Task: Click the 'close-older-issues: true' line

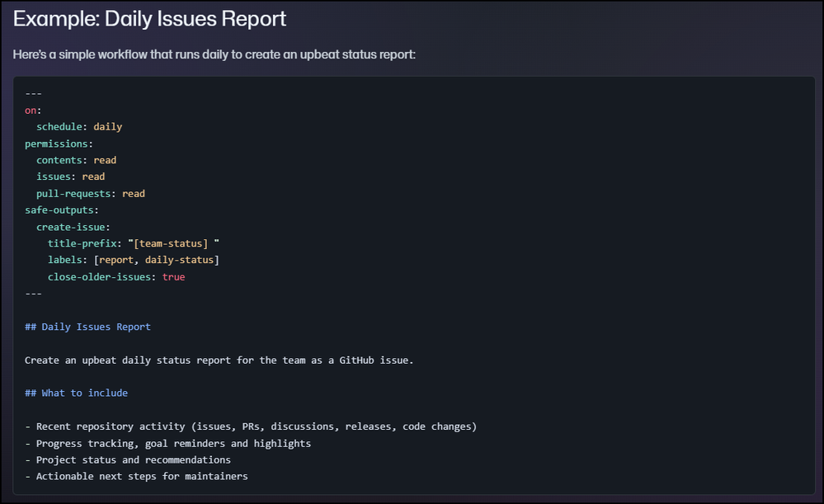Action: click(x=116, y=277)
